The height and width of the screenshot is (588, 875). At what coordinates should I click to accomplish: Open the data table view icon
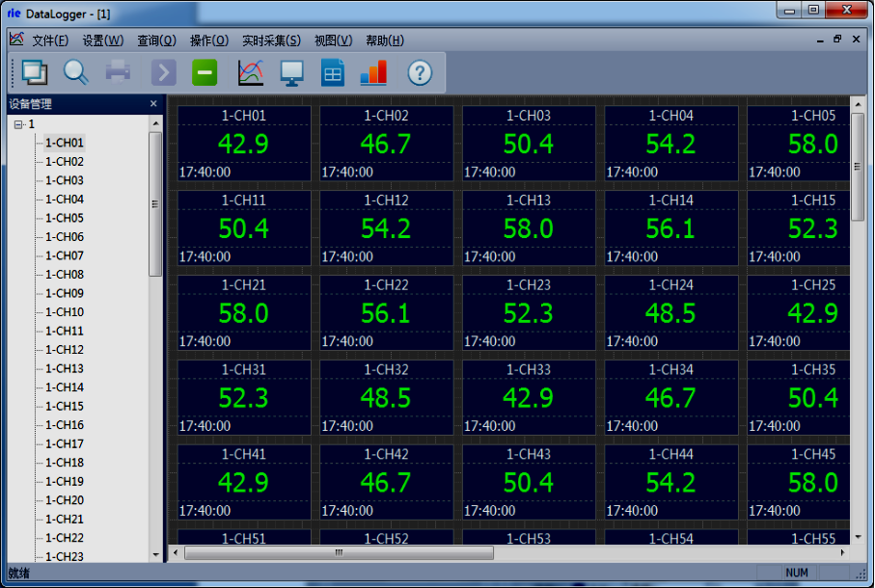click(x=332, y=72)
